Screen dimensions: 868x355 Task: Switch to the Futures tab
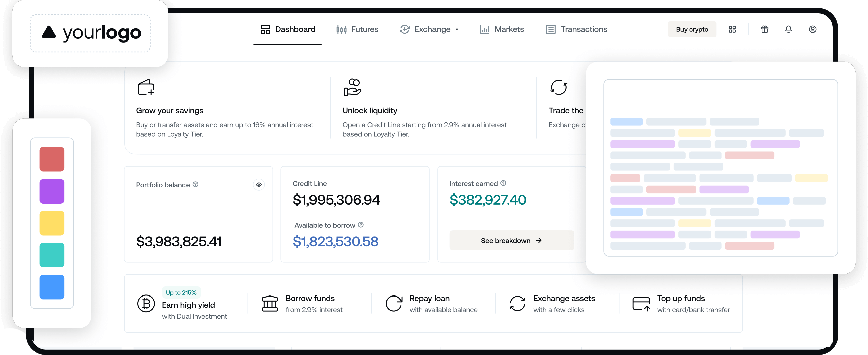point(357,29)
